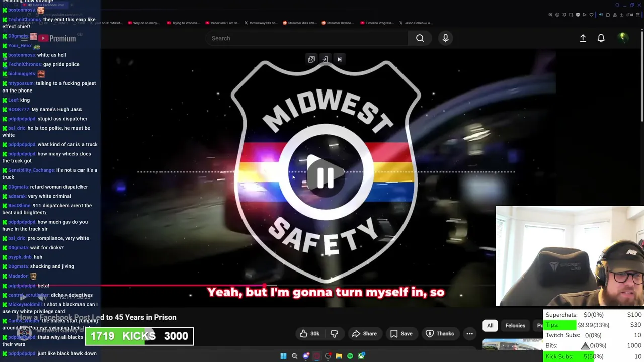The image size is (644, 362).
Task: Open the three-dot more actions menu
Action: (469, 334)
